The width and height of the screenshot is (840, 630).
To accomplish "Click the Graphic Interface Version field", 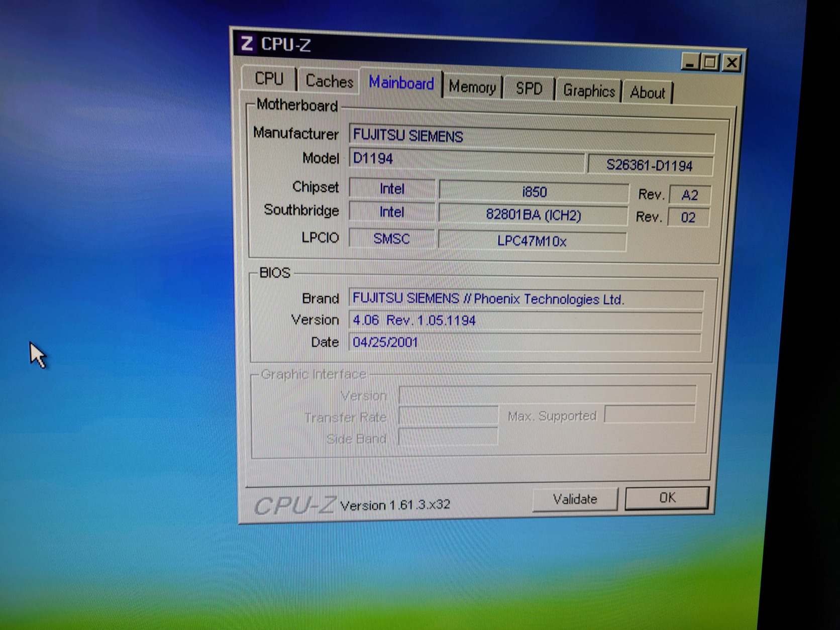I will tap(547, 395).
